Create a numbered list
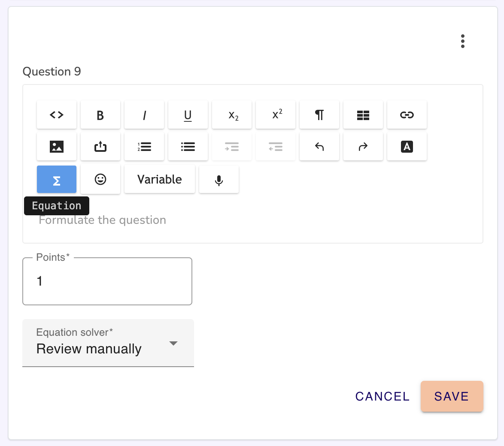Screen dimensions: 504x446 point(144,147)
